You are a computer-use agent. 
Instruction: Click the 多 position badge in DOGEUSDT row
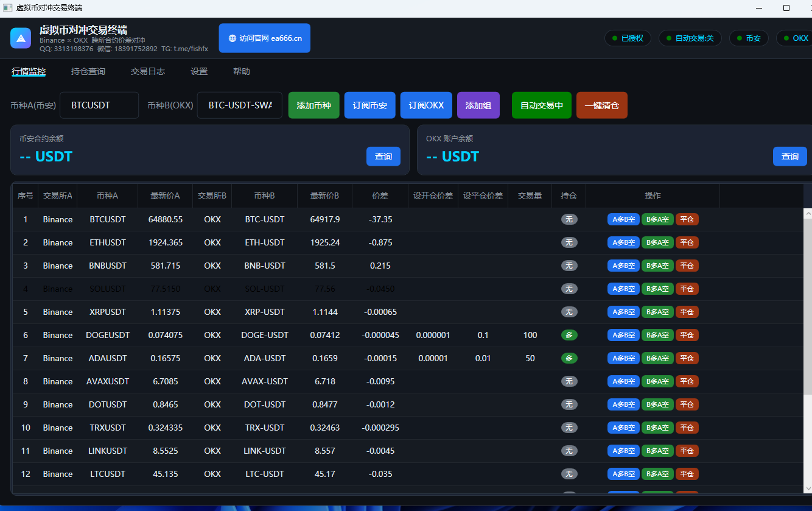tap(569, 335)
